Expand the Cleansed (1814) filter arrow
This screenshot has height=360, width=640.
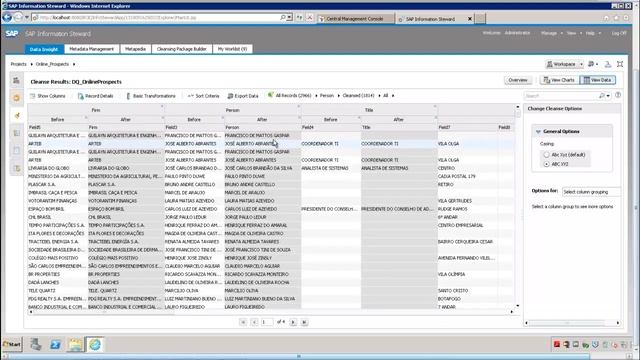tap(379, 96)
